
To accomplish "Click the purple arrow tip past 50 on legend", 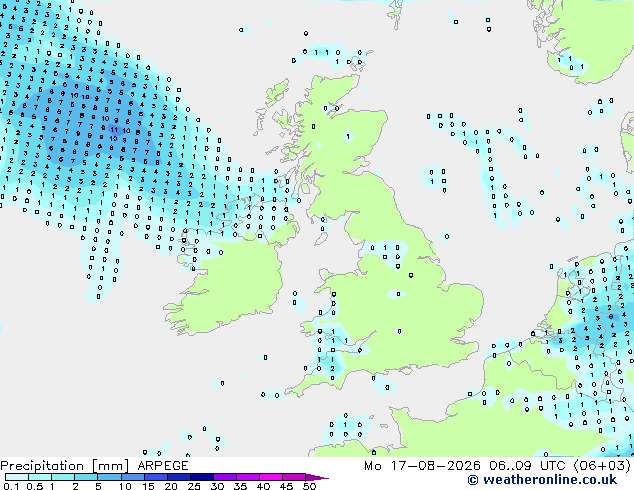I will click(317, 477).
